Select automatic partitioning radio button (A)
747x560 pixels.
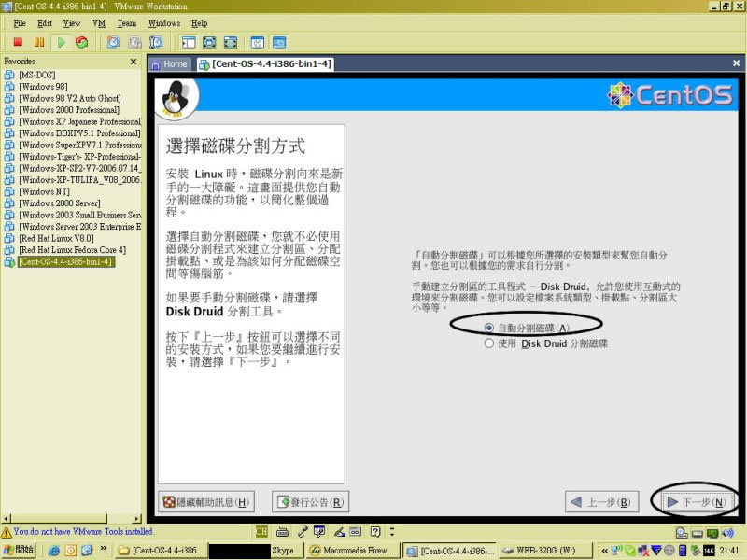[x=488, y=329]
